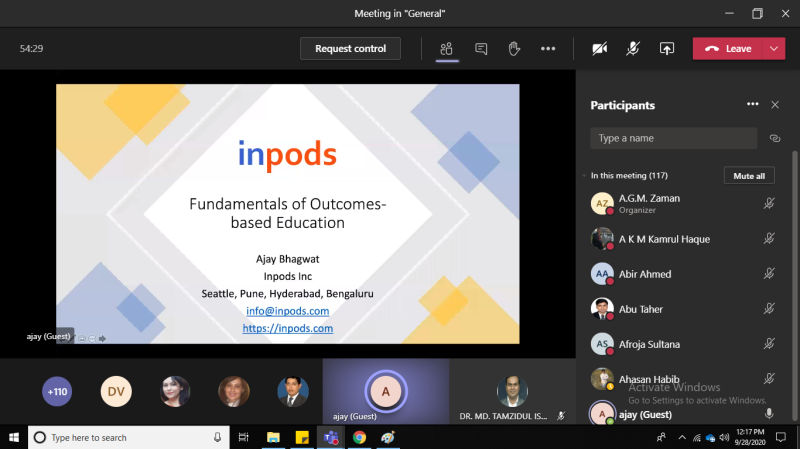Click the 'Type a name' search field

(673, 138)
